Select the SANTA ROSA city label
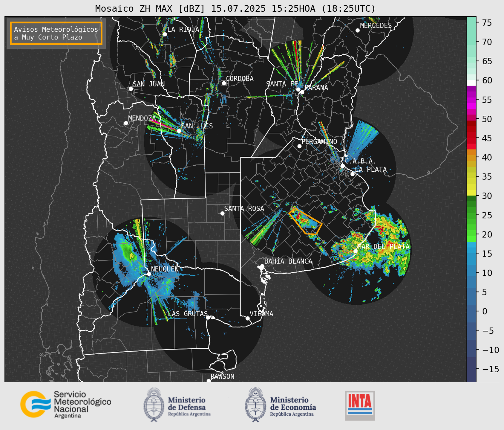504x430 pixels. pyautogui.click(x=244, y=209)
